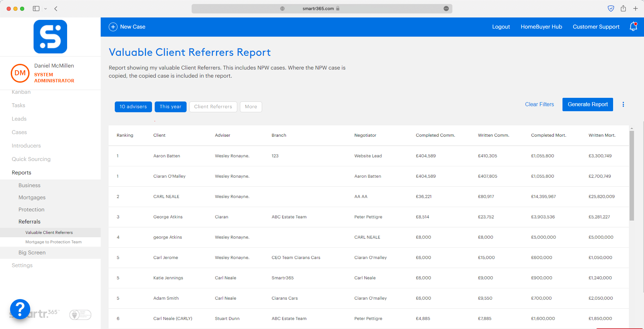Image resolution: width=644 pixels, height=329 pixels.
Task: Click the Generate Report button
Action: pos(588,105)
